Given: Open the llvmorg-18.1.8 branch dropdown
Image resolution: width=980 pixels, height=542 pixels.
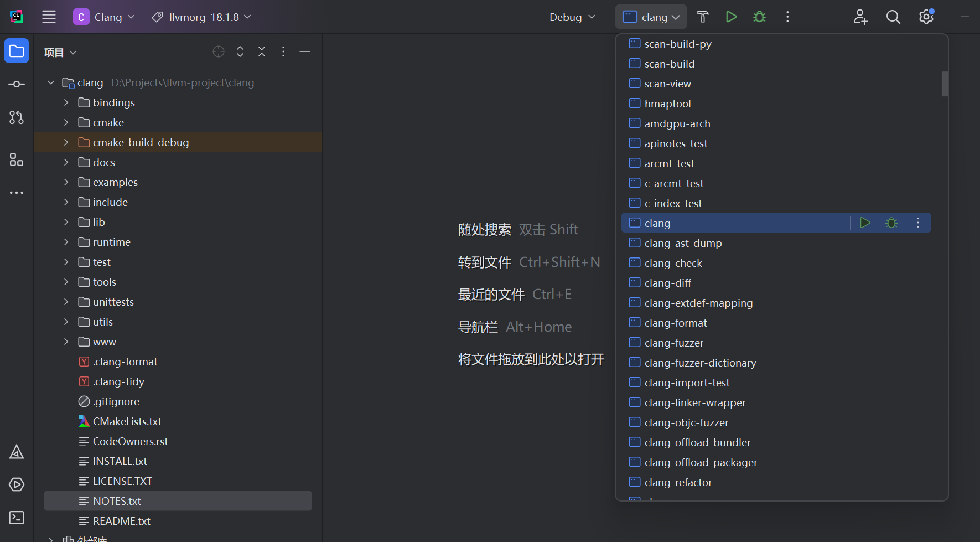Looking at the screenshot, I should 201,17.
